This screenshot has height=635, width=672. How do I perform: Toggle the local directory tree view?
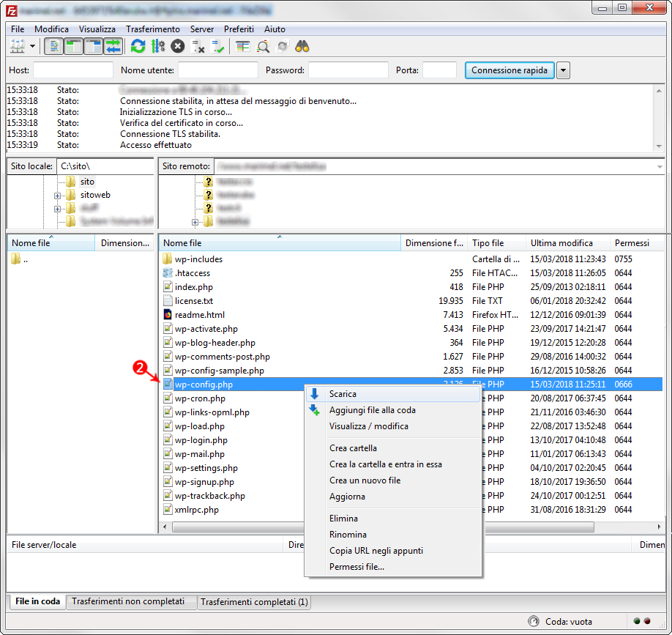(74, 46)
